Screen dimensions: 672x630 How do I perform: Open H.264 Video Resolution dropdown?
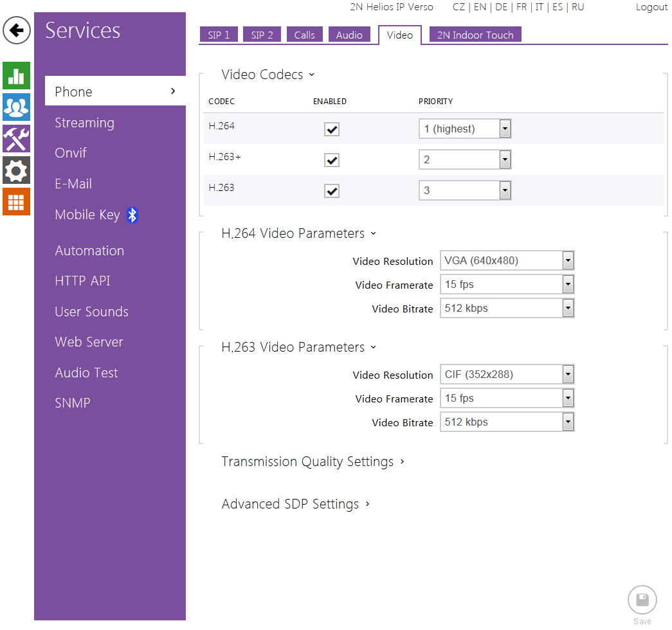(x=507, y=261)
